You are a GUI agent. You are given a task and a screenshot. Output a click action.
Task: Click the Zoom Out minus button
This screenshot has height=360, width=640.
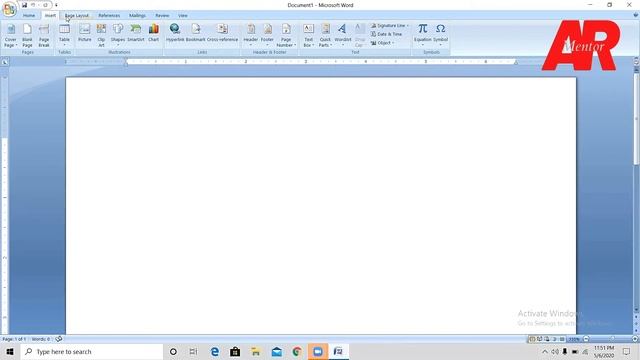pyautogui.click(x=586, y=339)
